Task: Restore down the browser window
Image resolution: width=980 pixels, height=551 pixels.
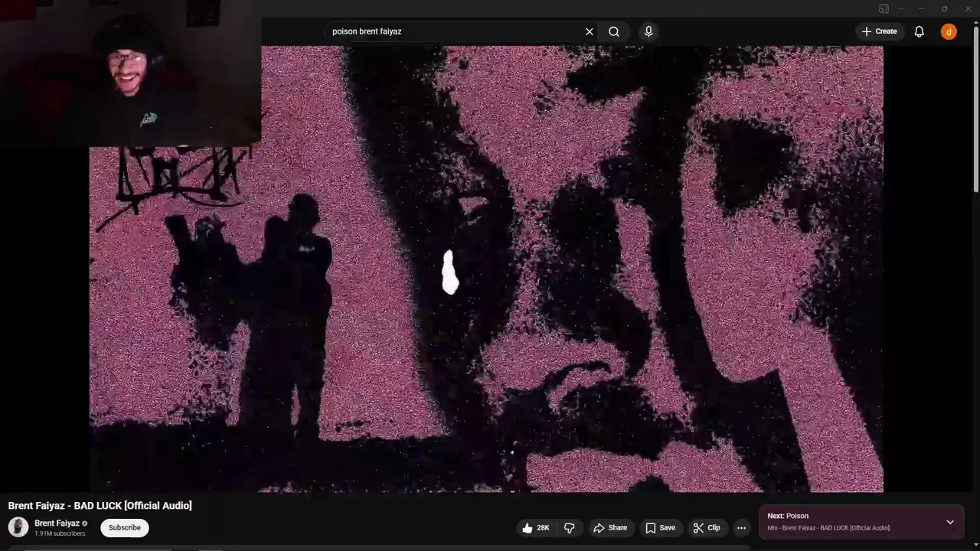Action: 944,8
